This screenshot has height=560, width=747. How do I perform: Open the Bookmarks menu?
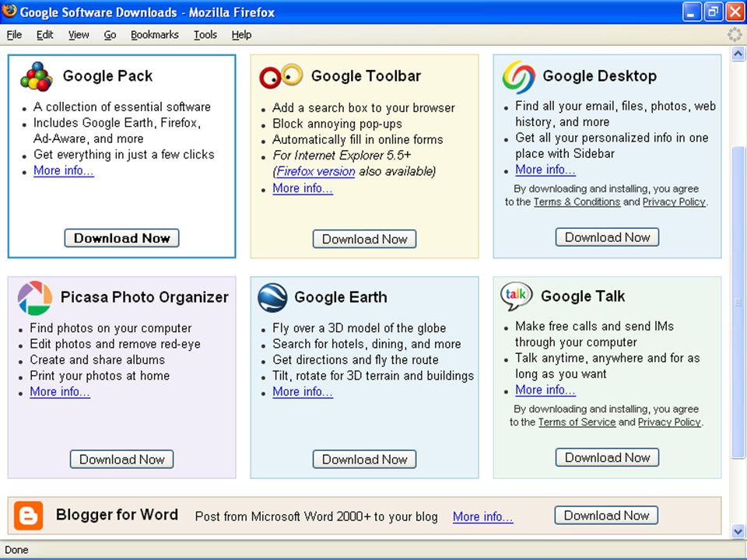coord(155,35)
